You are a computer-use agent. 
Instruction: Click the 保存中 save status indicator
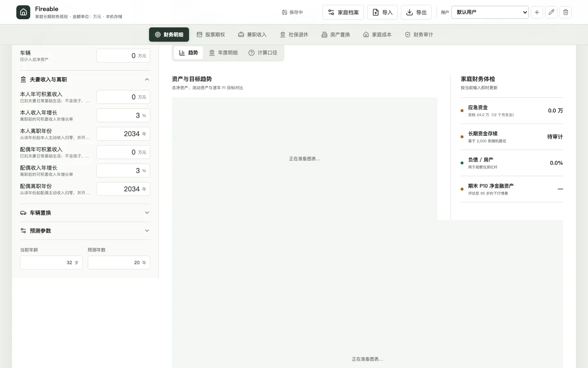click(x=292, y=12)
